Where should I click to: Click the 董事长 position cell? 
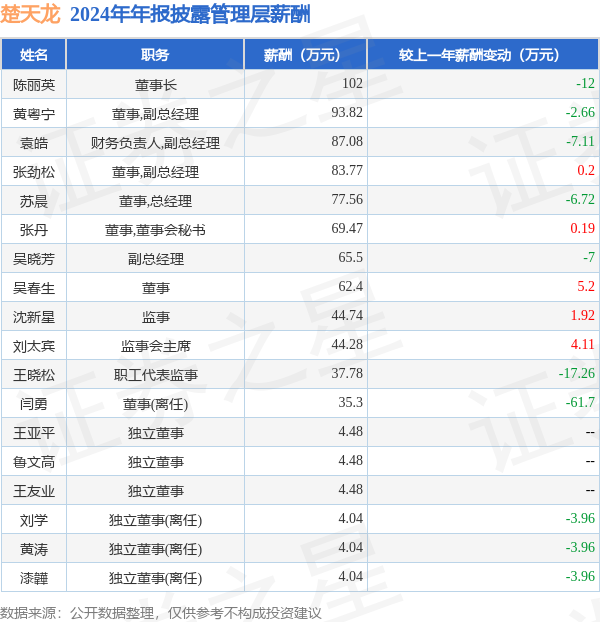155,85
